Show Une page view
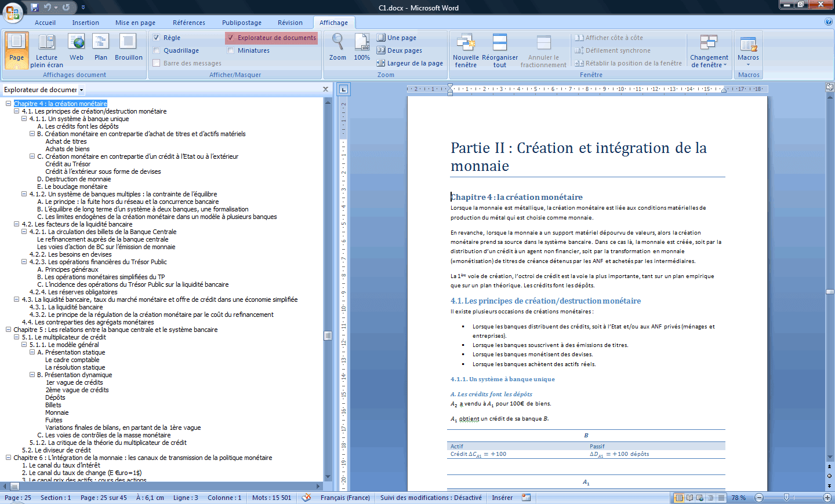The height and width of the screenshot is (504, 835). tap(397, 38)
